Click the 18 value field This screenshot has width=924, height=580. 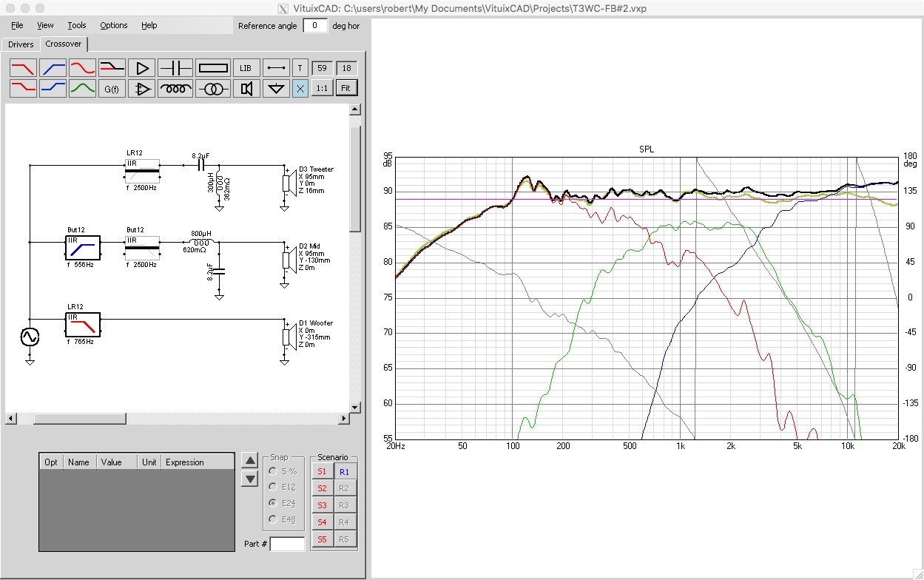tap(345, 68)
